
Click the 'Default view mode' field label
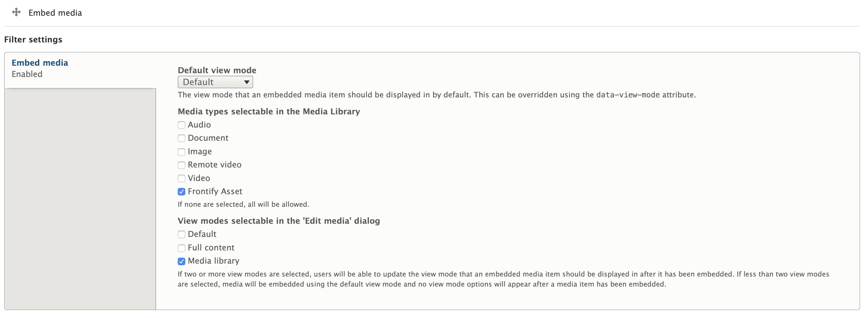217,70
